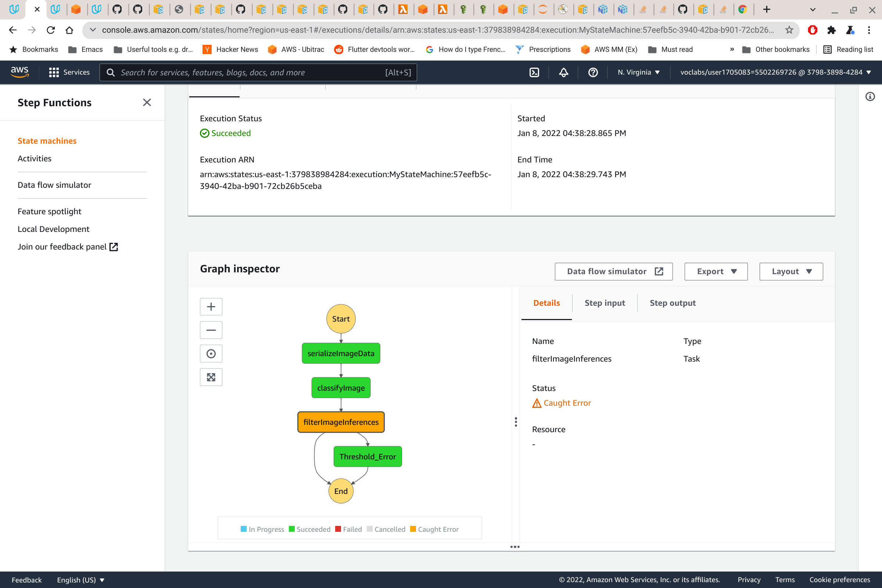Open AWS CloudShell icon
Screen dimensions: 882x588
[534, 72]
